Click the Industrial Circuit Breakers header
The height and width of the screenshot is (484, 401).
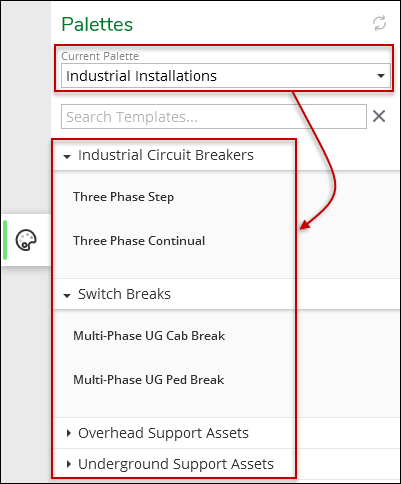(166, 155)
